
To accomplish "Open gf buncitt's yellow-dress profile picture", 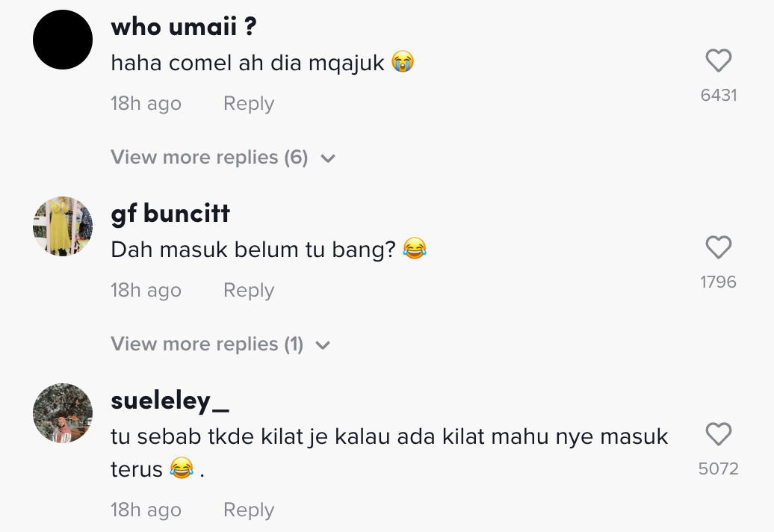I will click(x=63, y=226).
